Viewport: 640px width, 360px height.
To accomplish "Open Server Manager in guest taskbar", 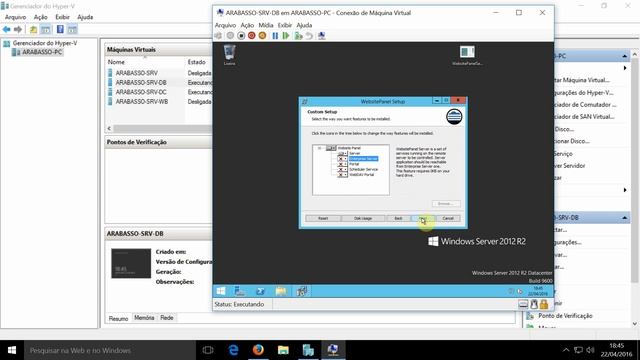I will click(x=240, y=291).
